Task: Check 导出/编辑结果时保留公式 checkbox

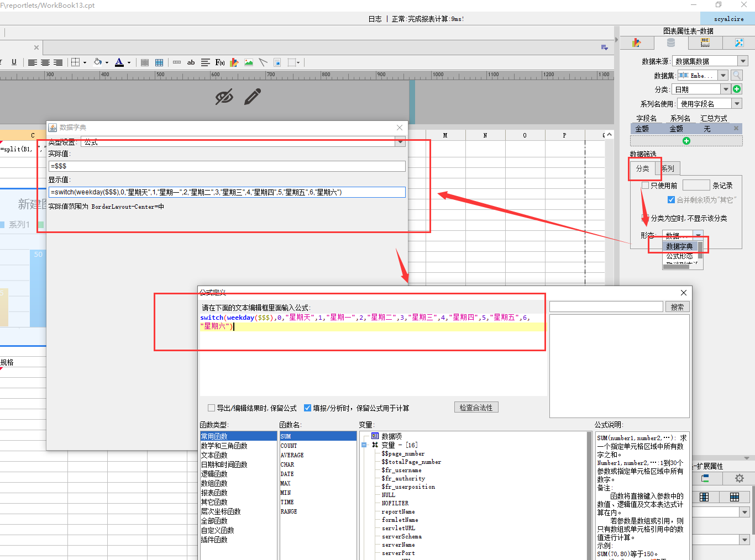Action: 211,408
